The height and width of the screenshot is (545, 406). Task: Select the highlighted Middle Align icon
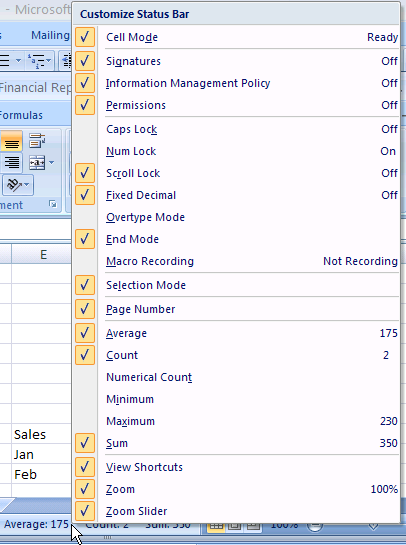11,141
